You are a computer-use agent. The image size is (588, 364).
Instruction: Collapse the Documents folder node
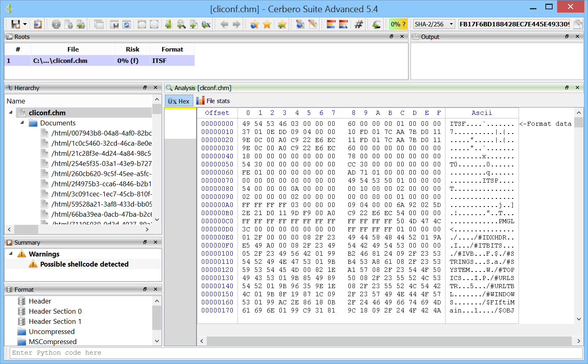point(22,123)
